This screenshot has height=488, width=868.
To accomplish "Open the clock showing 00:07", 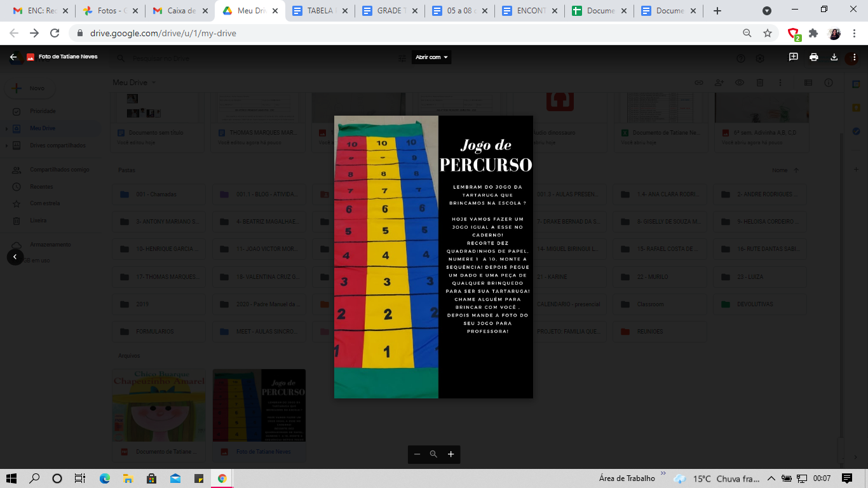I will tap(822, 478).
